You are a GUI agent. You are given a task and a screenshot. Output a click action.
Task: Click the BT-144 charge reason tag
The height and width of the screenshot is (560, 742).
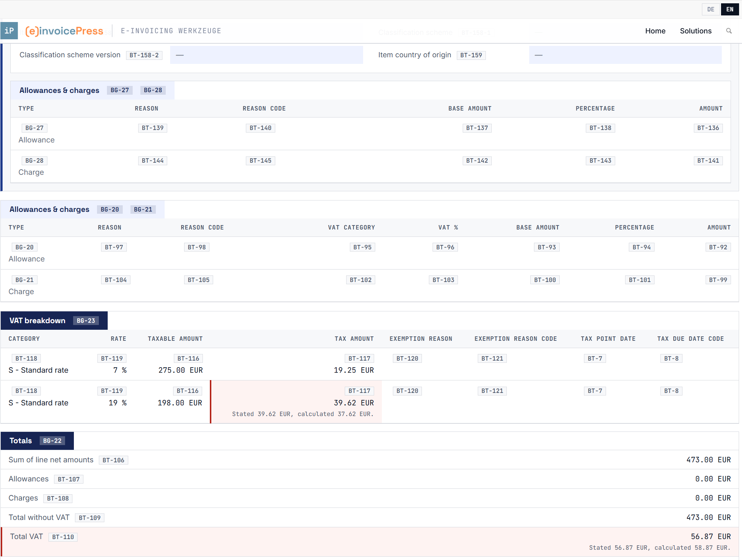153,160
